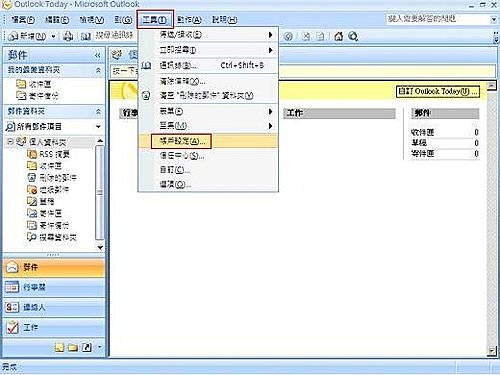Screen dimensions: 500x375
Task: Click the 郵件 envelope navigation icon
Action: 12,267
